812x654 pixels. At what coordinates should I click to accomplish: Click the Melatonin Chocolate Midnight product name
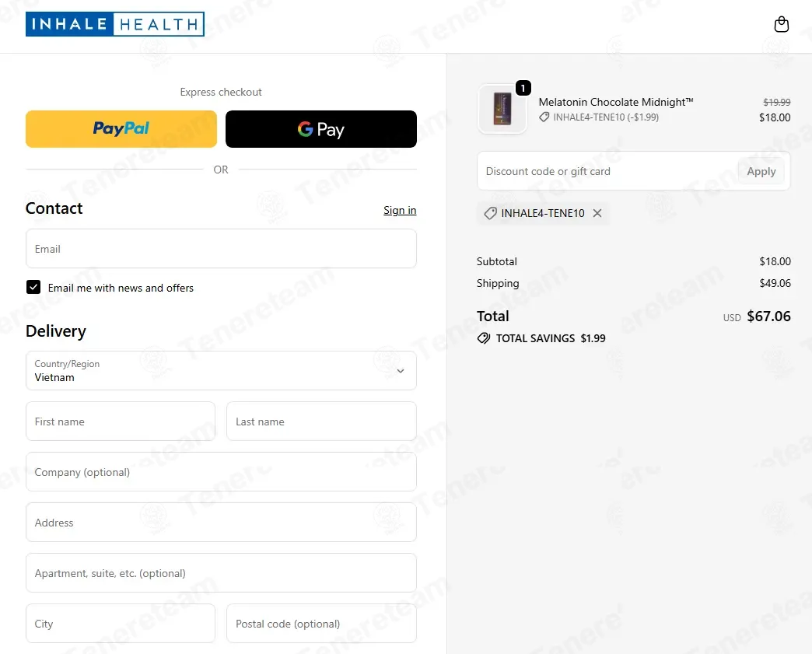pyautogui.click(x=616, y=102)
